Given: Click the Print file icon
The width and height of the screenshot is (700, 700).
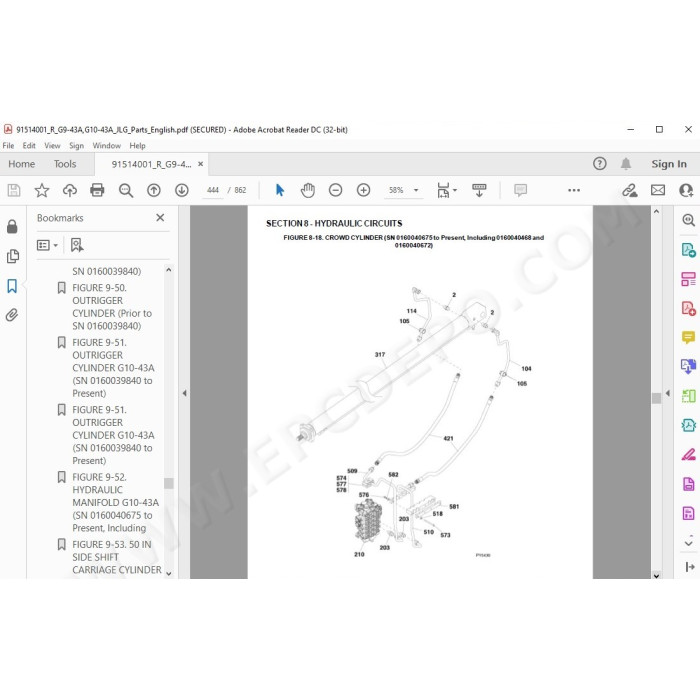Looking at the screenshot, I should point(97,190).
